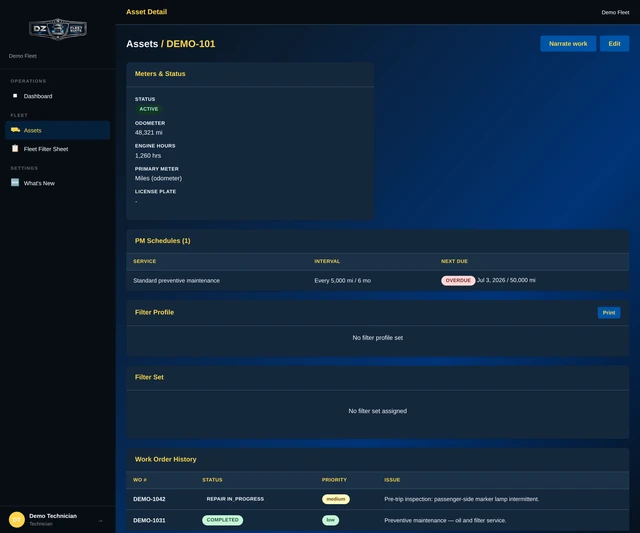The image size is (640, 533).
Task: Click the OVERDUE status badge
Action: click(x=458, y=280)
